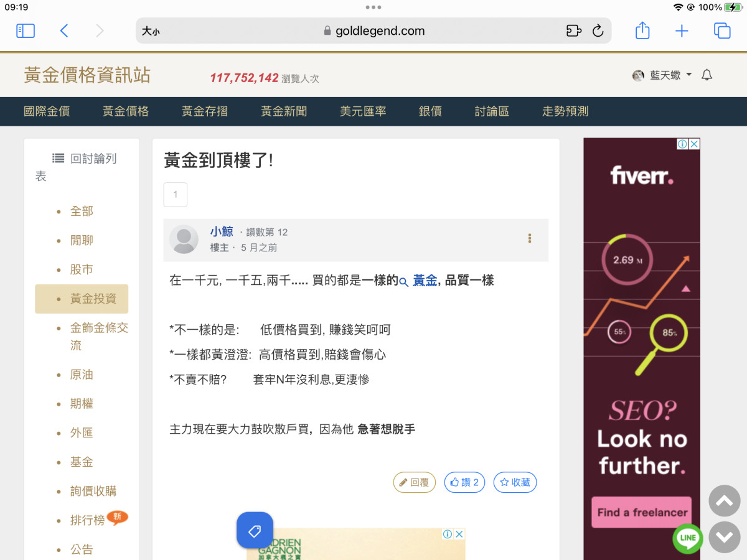Select the 公告 forum category
Viewport: 747px width, 560px height.
[82, 549]
